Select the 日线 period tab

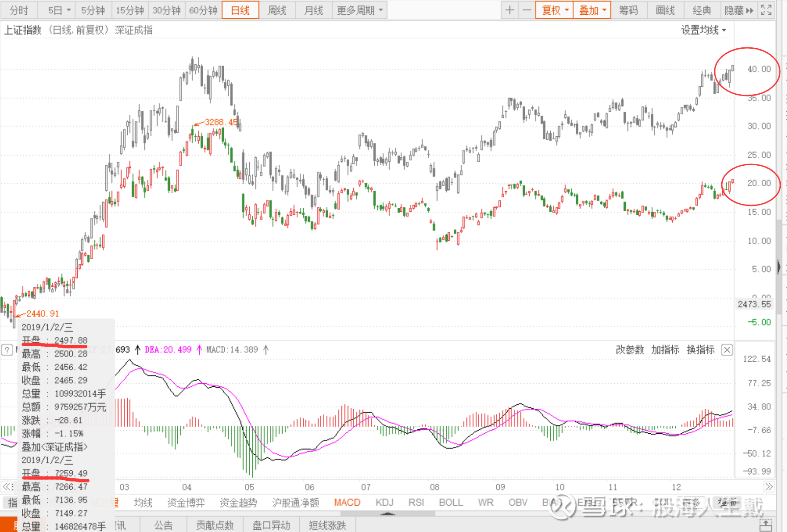tap(240, 10)
